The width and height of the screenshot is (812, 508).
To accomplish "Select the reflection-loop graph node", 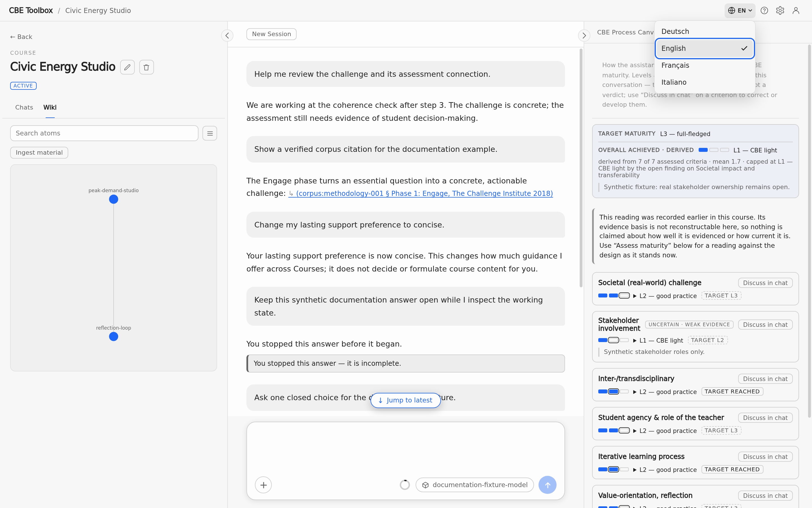I will 113,336.
